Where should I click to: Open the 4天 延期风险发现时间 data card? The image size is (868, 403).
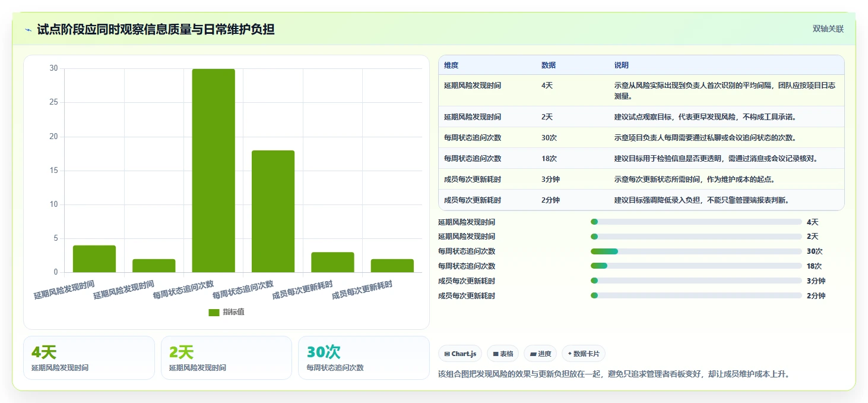pyautogui.click(x=89, y=358)
